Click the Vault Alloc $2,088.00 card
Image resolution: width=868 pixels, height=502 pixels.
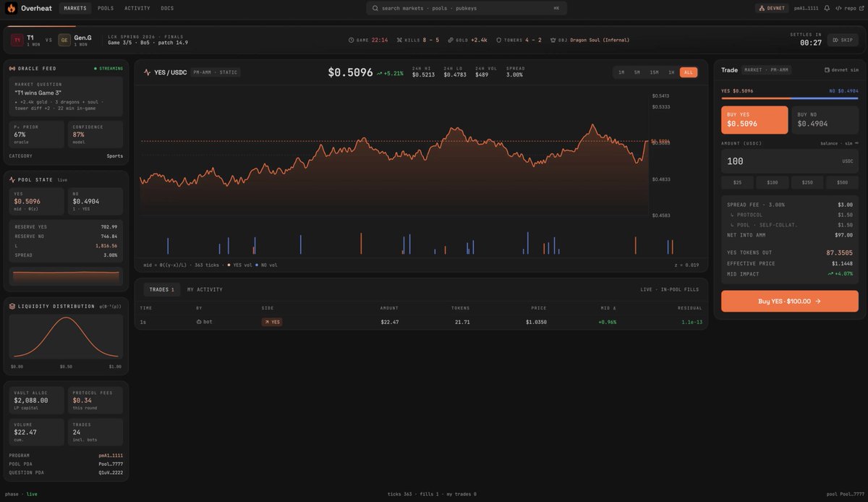[36, 400]
